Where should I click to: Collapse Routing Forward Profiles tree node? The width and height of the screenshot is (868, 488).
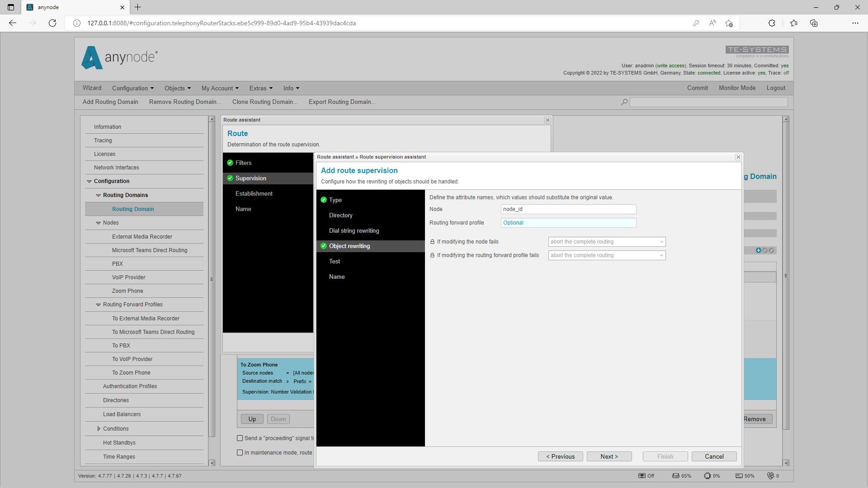coord(98,305)
